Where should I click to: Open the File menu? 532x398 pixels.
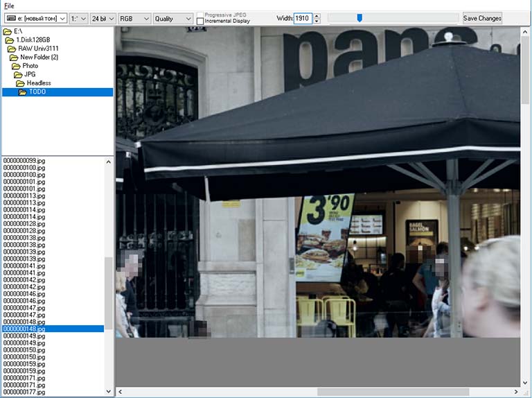click(x=8, y=6)
